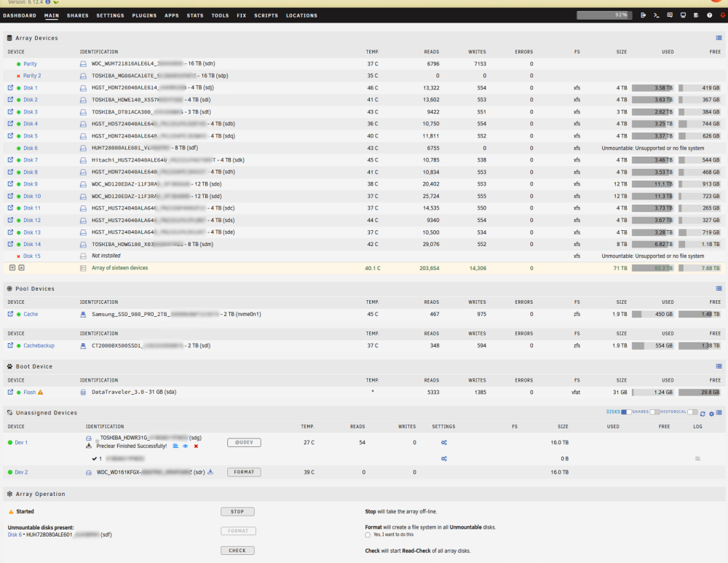Open the Shares tab
The image size is (728, 563).
click(x=78, y=15)
